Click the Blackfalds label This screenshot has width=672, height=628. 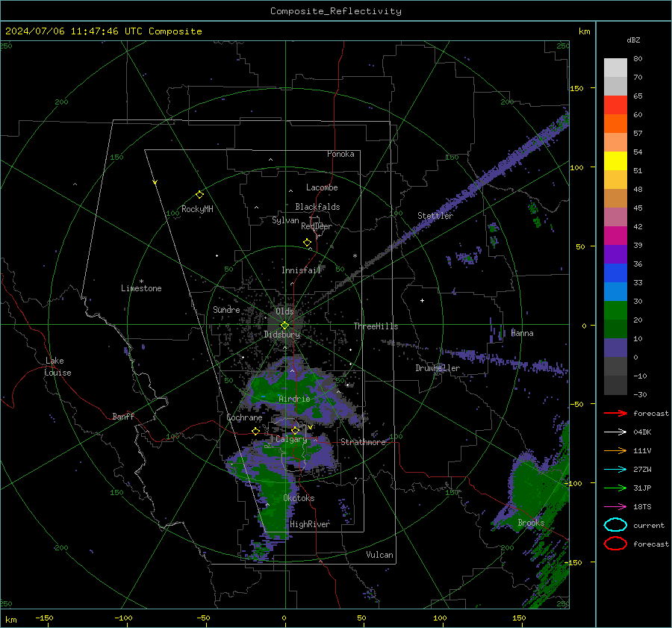point(317,207)
